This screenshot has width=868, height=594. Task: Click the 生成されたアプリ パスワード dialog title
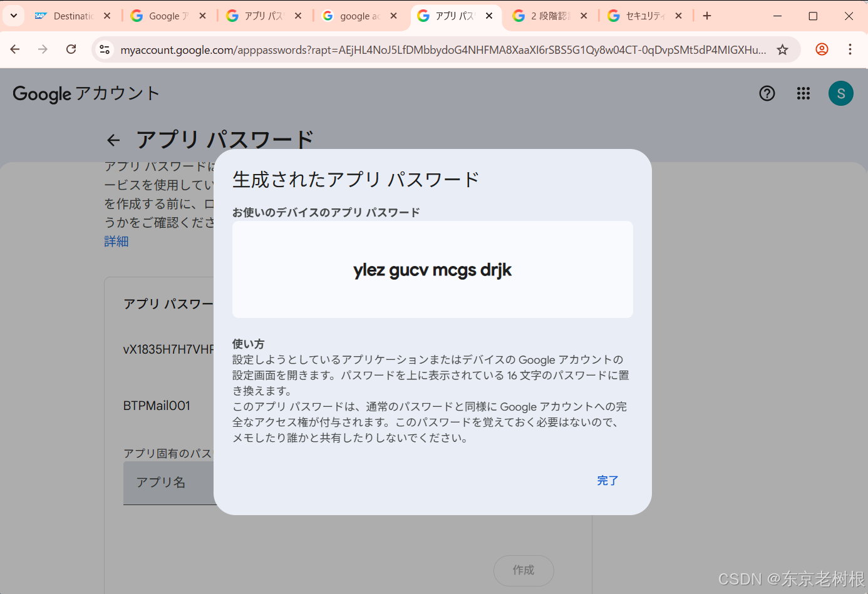(356, 180)
